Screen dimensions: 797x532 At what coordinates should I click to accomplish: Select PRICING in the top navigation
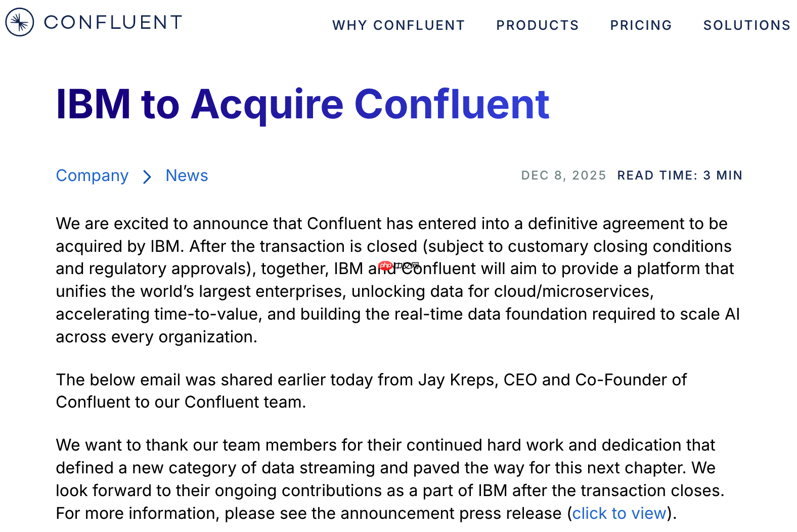(641, 25)
